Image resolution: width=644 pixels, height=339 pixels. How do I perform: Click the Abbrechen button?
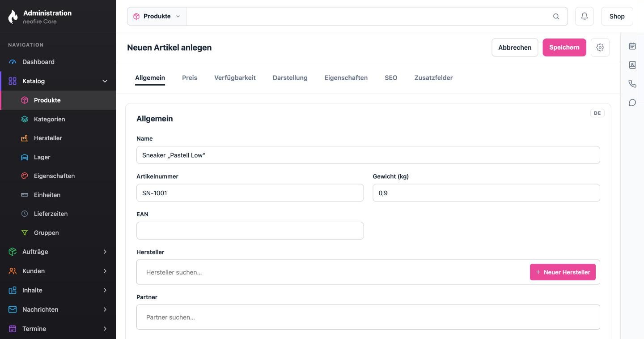[x=515, y=47]
